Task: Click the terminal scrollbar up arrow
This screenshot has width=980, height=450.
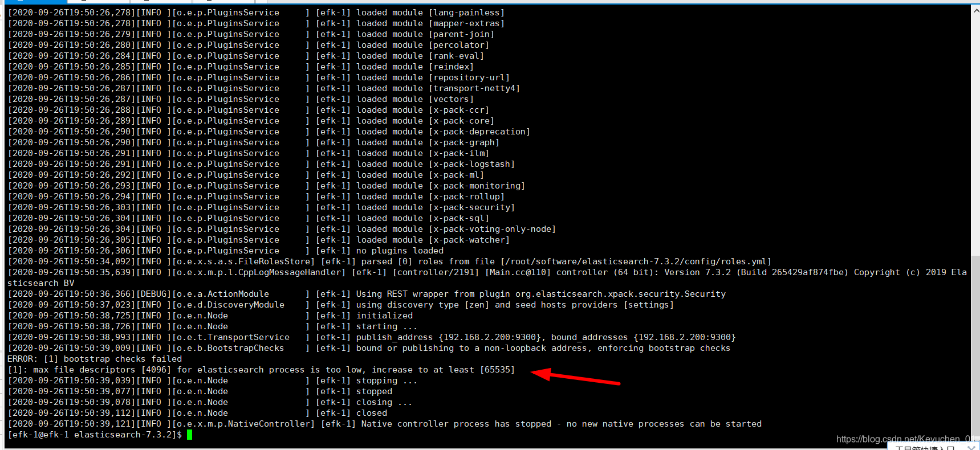Action: click(975, 10)
